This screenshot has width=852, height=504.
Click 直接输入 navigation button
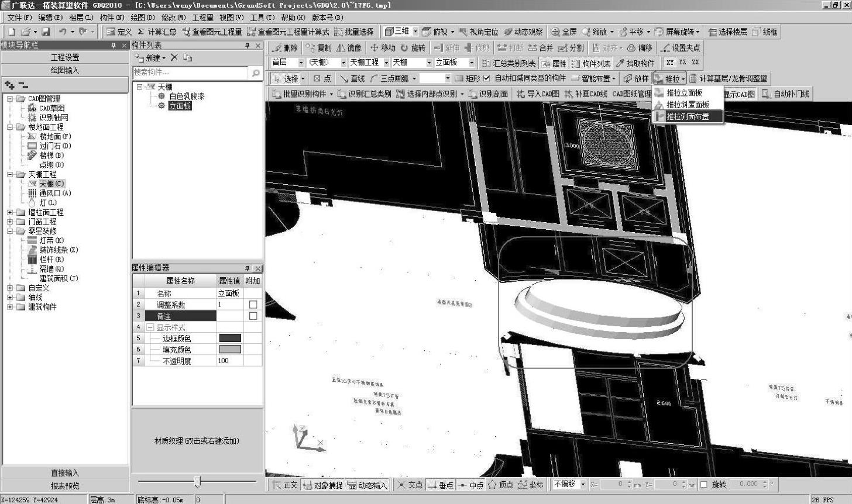[x=64, y=472]
